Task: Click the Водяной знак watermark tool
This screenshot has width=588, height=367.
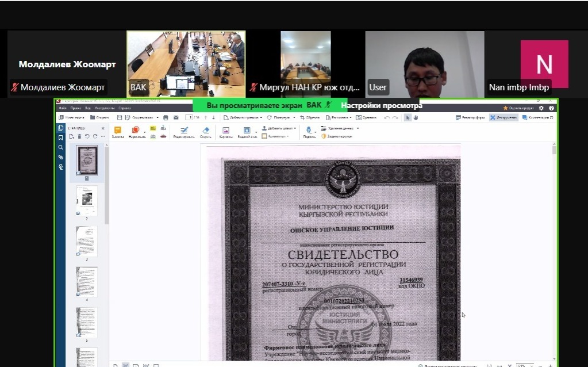Action: click(247, 132)
